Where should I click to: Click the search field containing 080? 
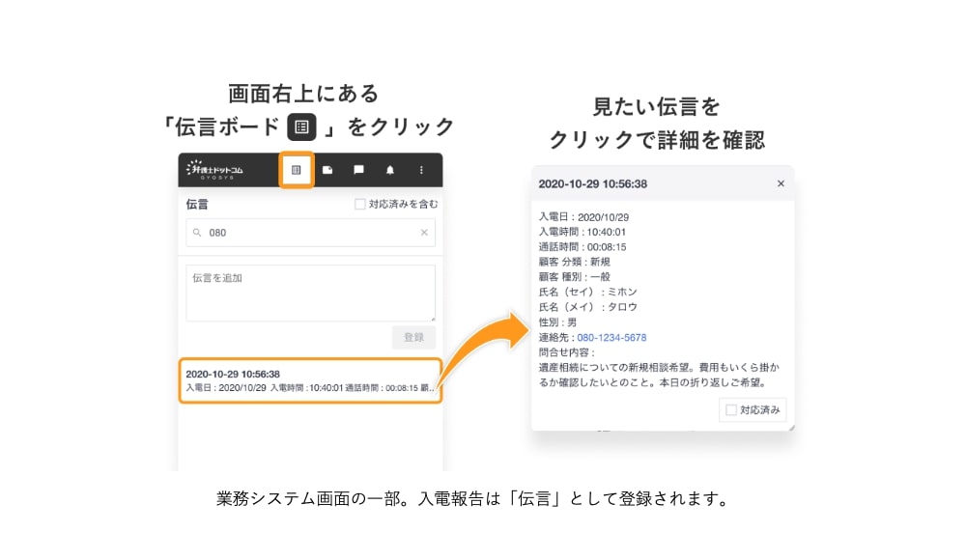[x=310, y=233]
